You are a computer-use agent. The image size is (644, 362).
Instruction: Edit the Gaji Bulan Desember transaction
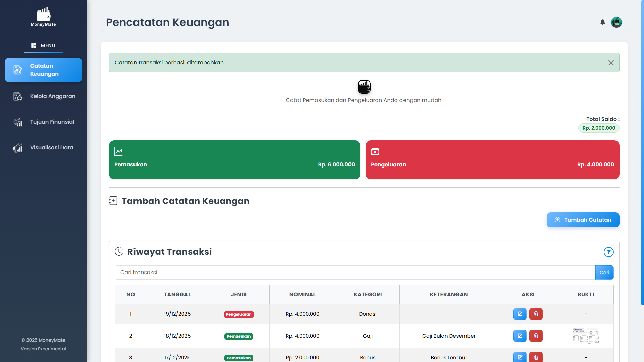tap(520, 336)
